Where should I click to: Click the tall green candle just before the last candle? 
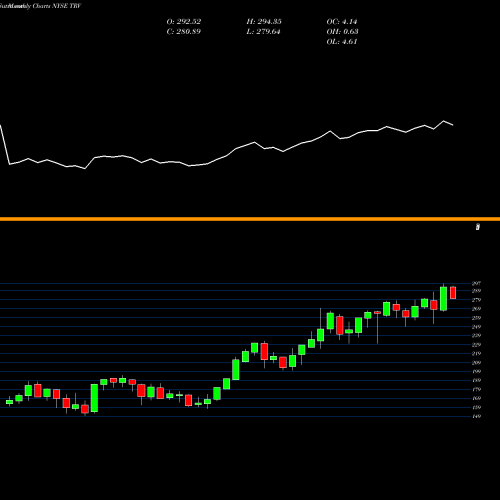(443, 299)
